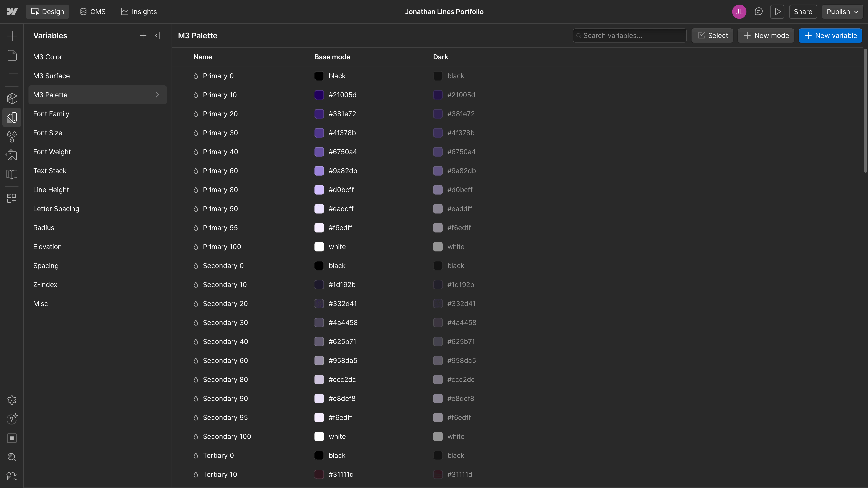Click the Secondary 60 Dark mode swatch

pyautogui.click(x=438, y=361)
